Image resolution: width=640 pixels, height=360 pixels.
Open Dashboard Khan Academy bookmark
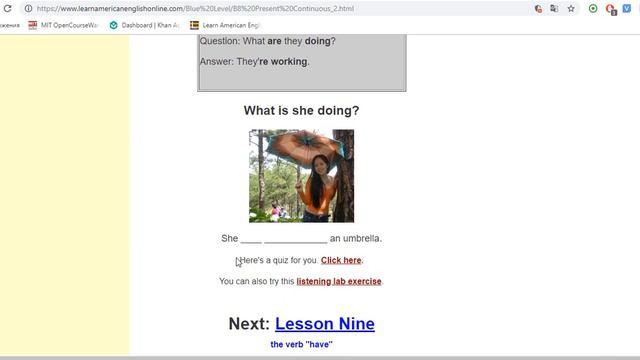click(144, 25)
